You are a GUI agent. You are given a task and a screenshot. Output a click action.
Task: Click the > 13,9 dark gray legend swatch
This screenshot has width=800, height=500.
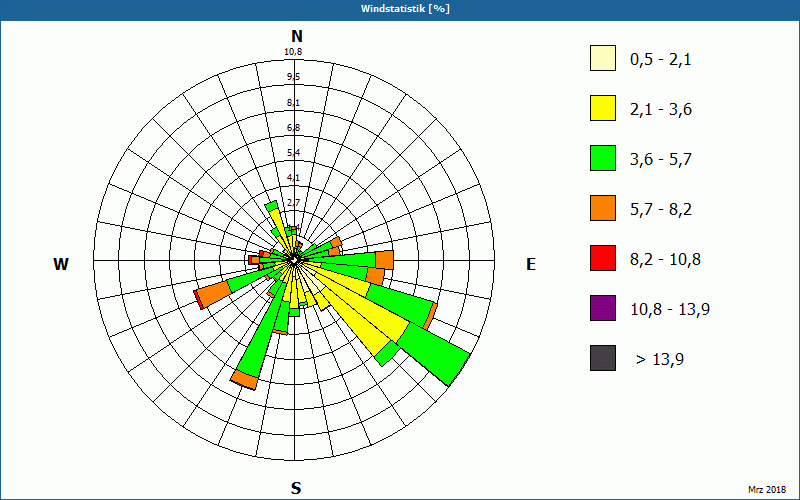click(603, 358)
